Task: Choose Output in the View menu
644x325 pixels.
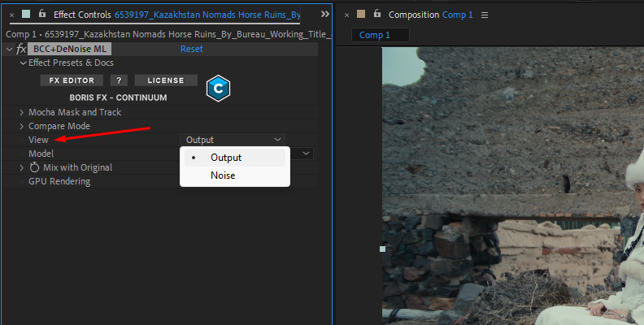Action: (x=225, y=158)
